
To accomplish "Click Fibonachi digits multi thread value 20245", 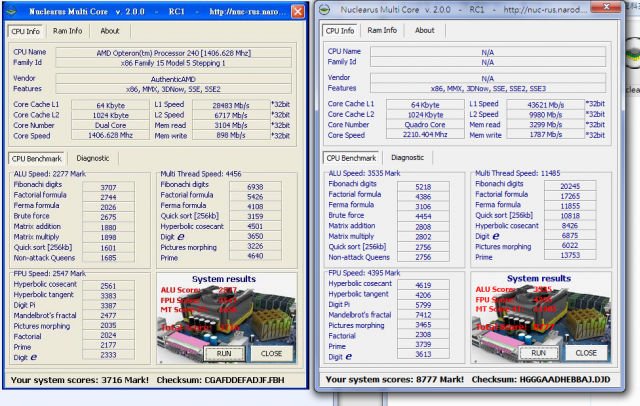I will click(570, 186).
